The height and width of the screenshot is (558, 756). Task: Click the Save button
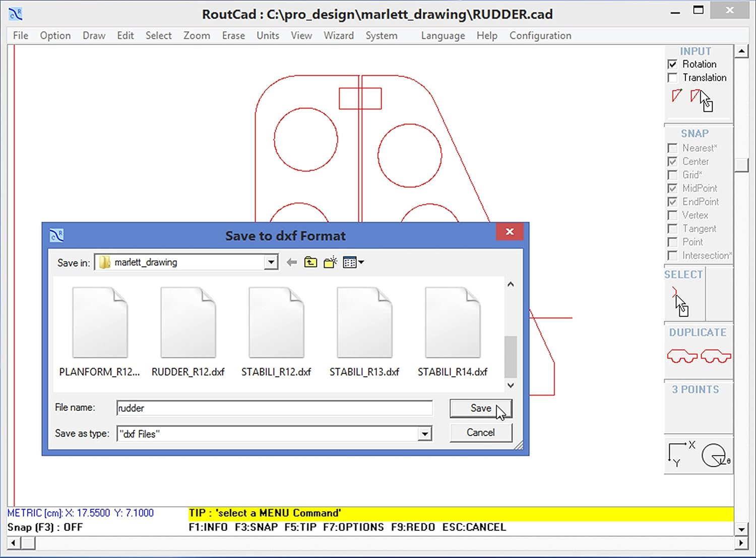coord(480,408)
